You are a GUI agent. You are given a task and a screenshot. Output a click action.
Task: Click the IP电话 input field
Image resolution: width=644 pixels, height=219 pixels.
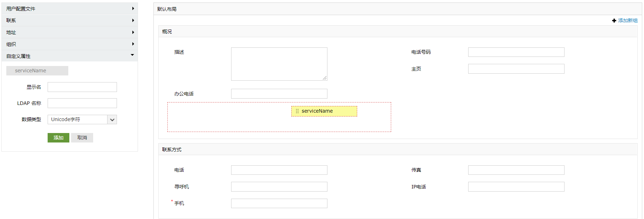pyautogui.click(x=516, y=187)
